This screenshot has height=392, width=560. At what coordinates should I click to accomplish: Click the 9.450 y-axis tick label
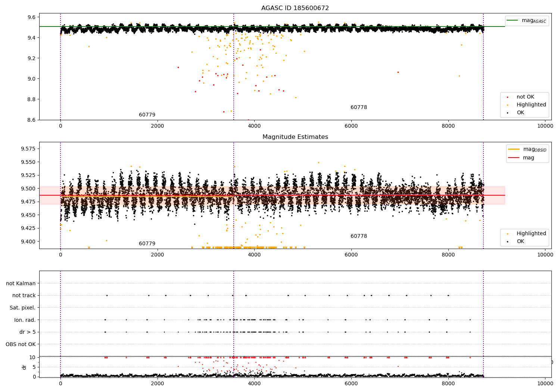[x=29, y=215]
